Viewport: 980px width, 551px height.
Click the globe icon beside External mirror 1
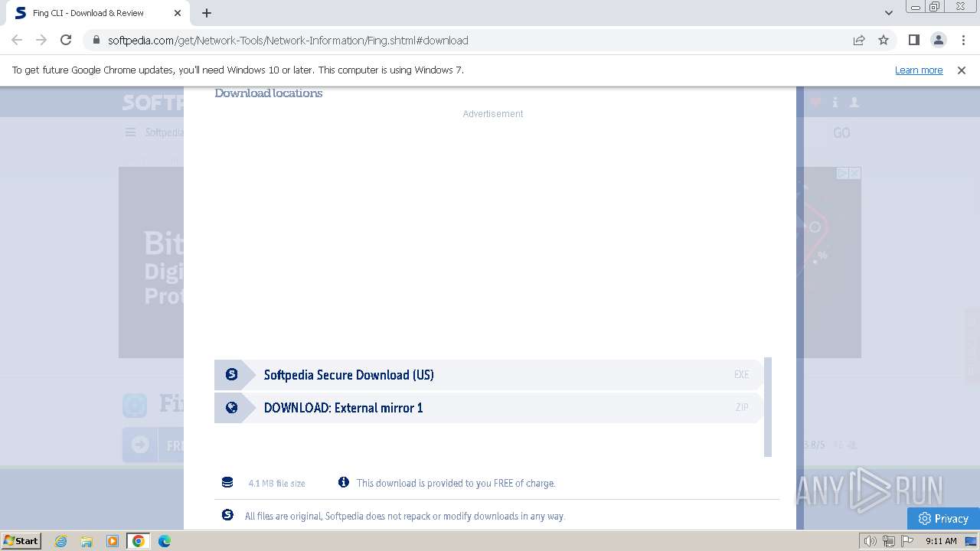click(231, 407)
